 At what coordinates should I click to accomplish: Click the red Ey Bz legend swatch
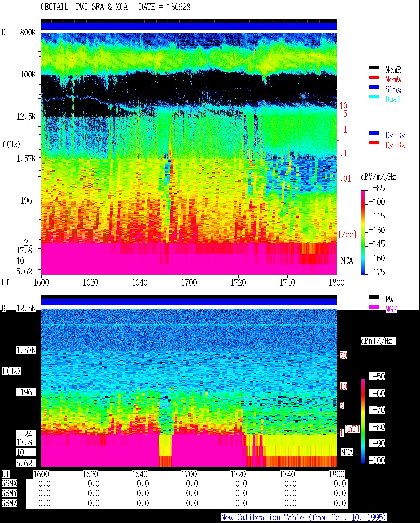tap(374, 143)
